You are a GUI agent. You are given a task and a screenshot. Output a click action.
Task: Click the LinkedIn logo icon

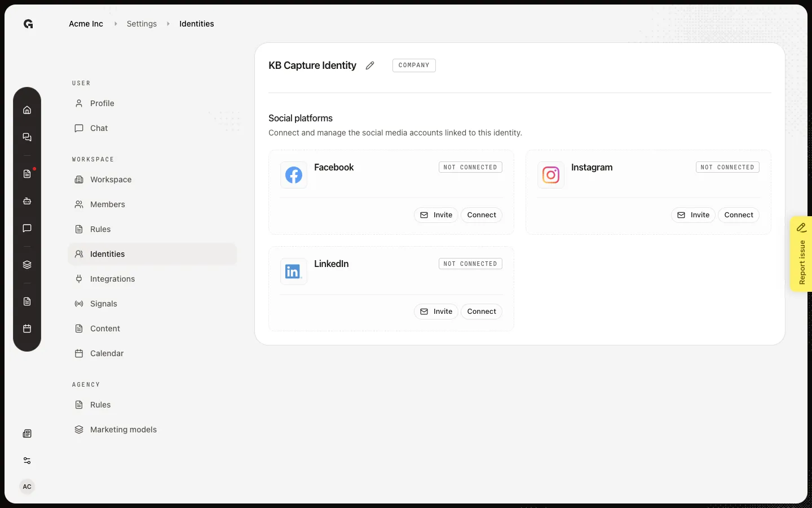coord(294,271)
